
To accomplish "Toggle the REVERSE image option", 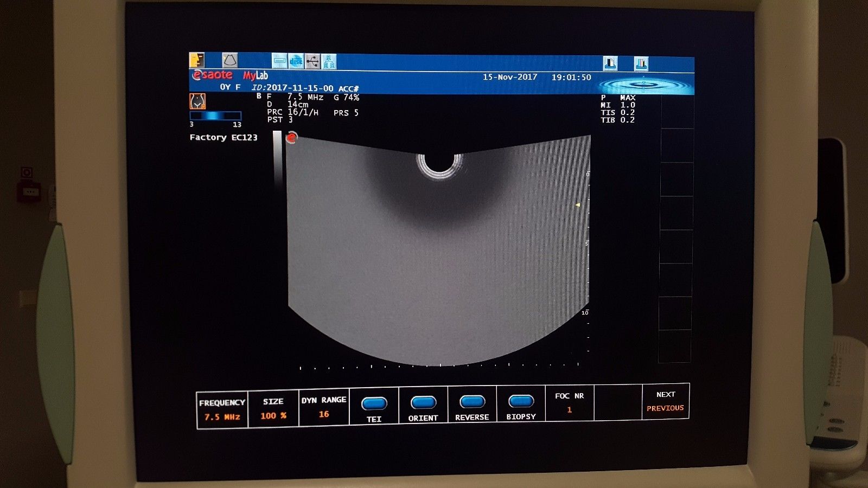I will click(x=471, y=402).
